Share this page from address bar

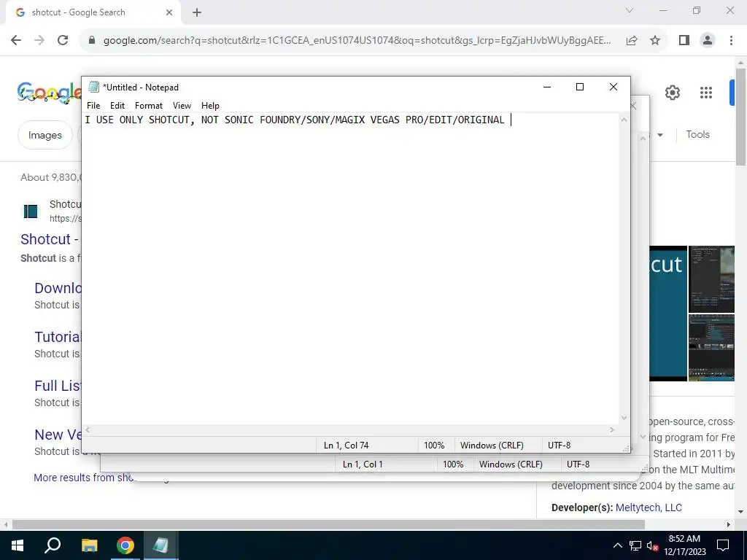pos(632,41)
